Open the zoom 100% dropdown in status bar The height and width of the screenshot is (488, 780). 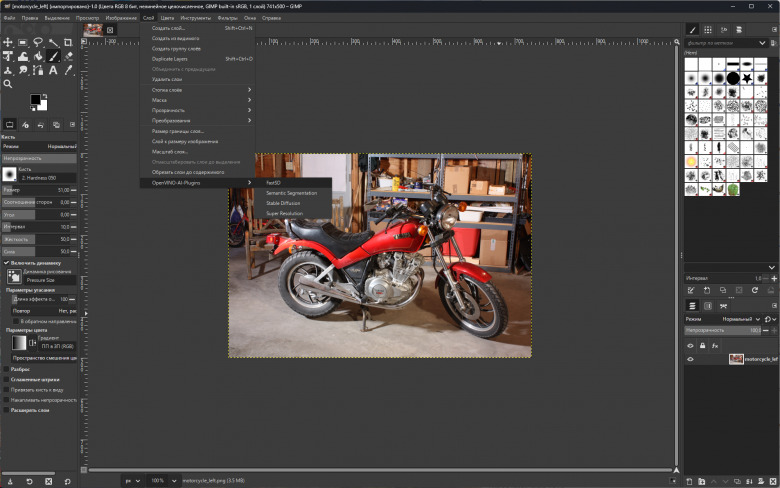point(174,481)
